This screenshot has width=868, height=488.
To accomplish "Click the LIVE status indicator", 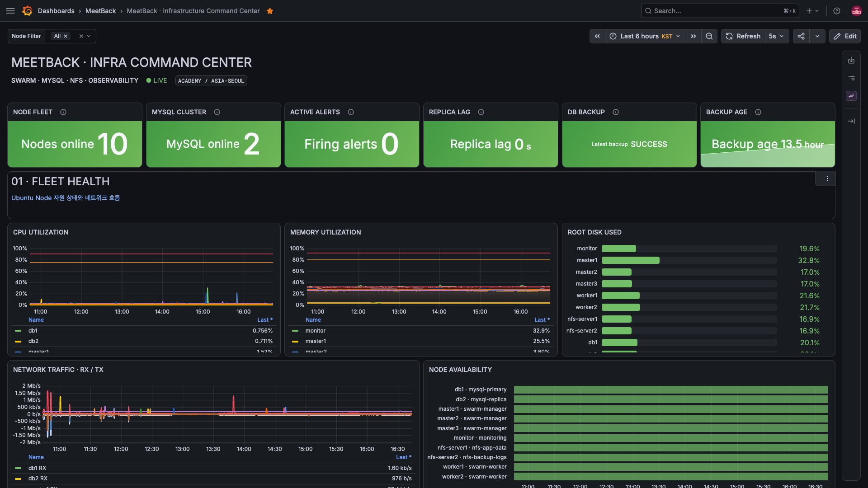I will [156, 80].
